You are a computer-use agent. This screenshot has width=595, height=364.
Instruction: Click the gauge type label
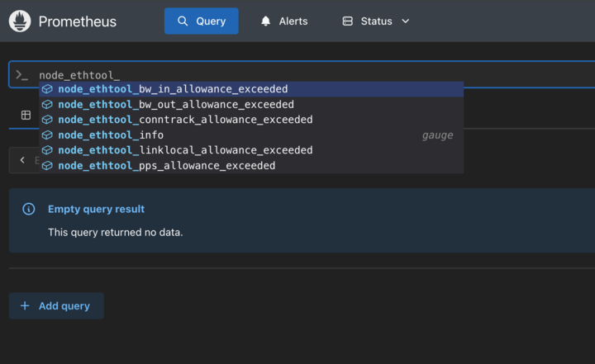point(437,135)
